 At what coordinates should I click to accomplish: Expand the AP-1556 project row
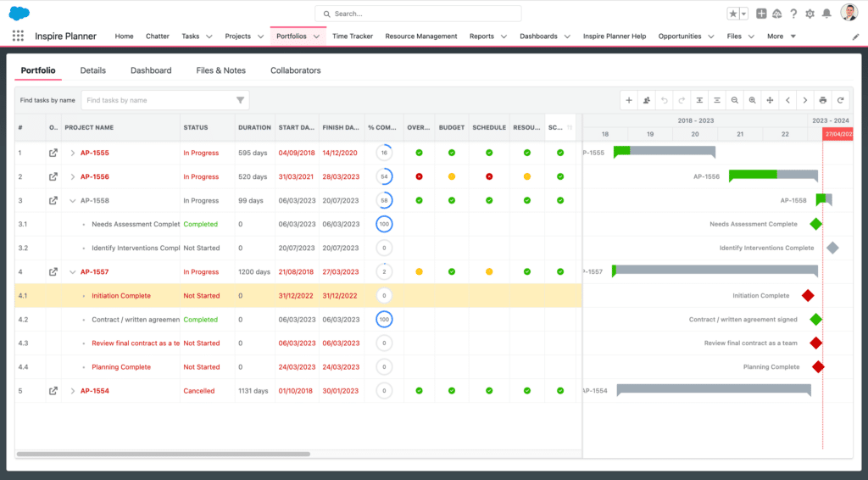click(x=73, y=177)
